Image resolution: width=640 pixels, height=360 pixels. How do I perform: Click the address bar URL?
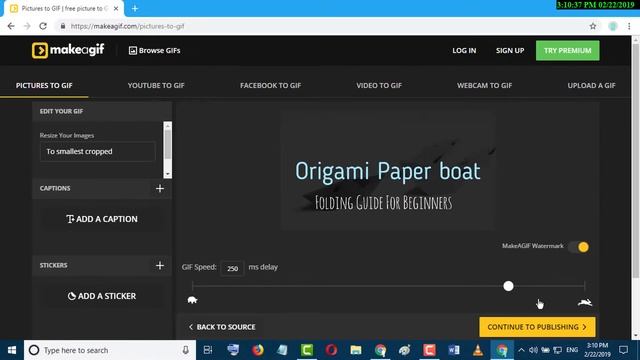tap(127, 26)
